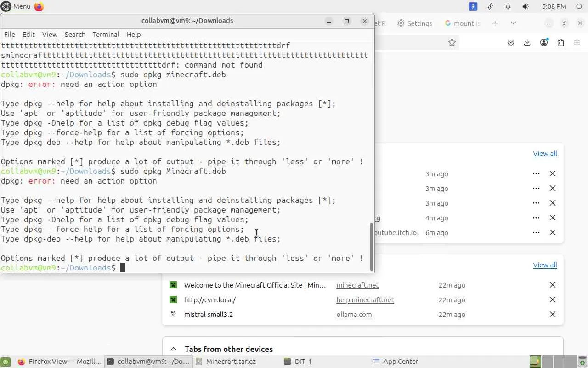The width and height of the screenshot is (588, 368).
Task: Open the accessibility indicator in the panel
Action: tap(473, 6)
